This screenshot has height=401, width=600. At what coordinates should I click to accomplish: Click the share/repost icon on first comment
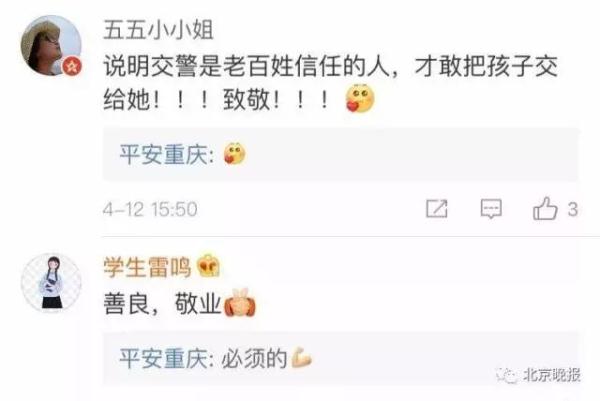(x=437, y=209)
